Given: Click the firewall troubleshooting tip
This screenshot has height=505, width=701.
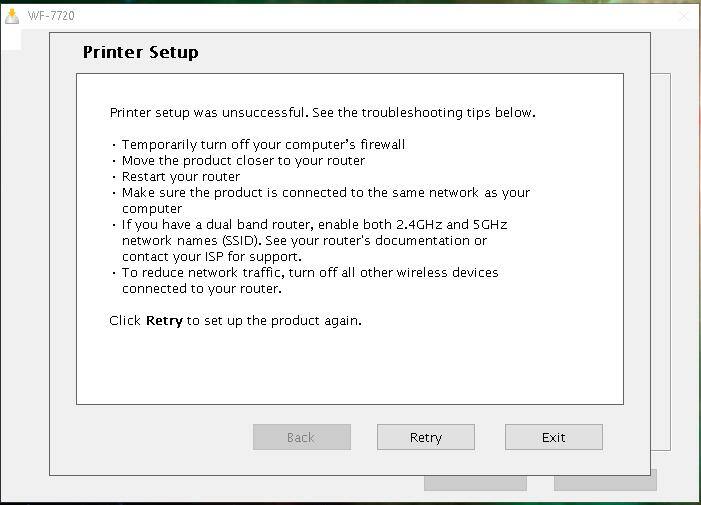Looking at the screenshot, I should [x=263, y=144].
